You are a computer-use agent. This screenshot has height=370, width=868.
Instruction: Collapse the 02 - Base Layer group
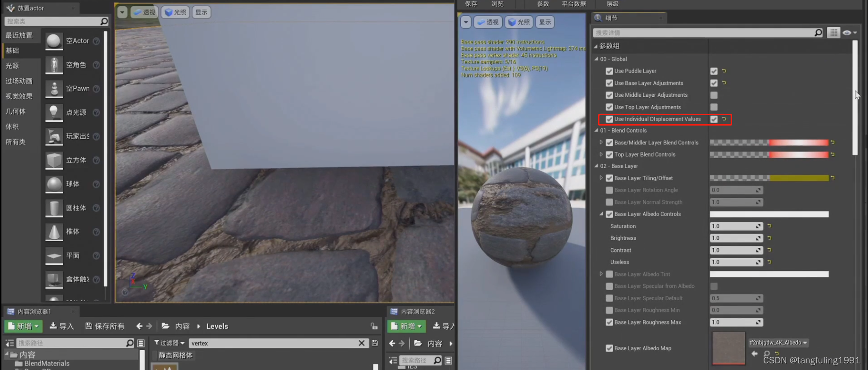point(596,166)
